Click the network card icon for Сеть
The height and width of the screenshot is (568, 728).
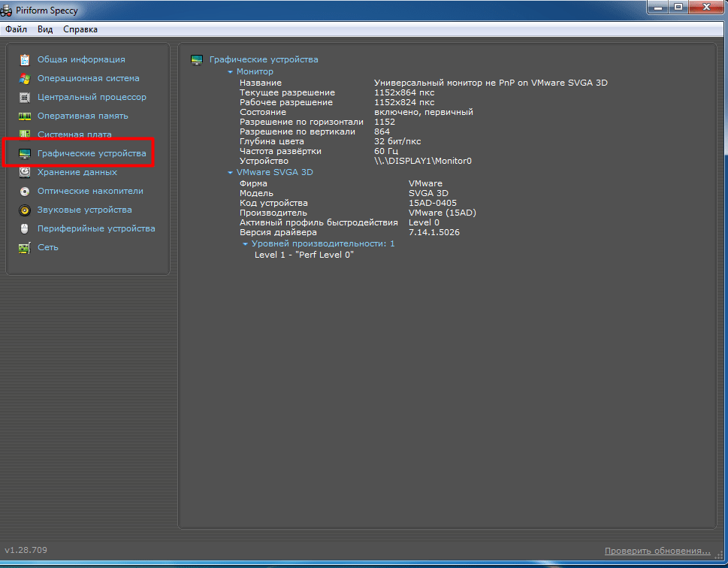tap(25, 247)
